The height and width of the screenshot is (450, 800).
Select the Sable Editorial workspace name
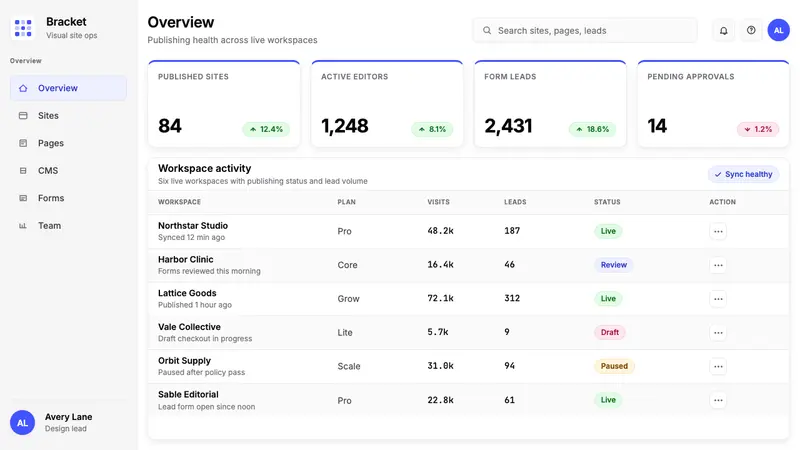(188, 394)
